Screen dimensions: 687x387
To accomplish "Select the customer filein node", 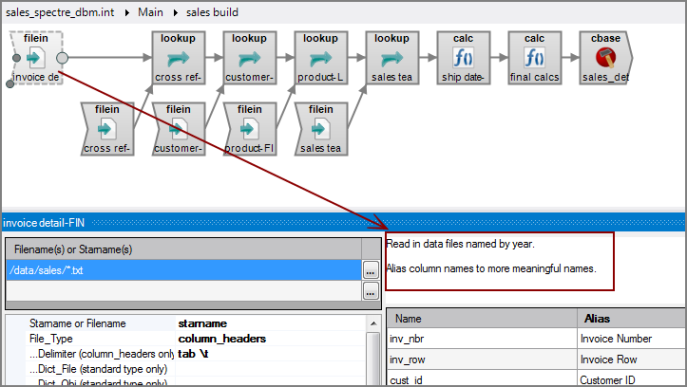I will [178, 129].
